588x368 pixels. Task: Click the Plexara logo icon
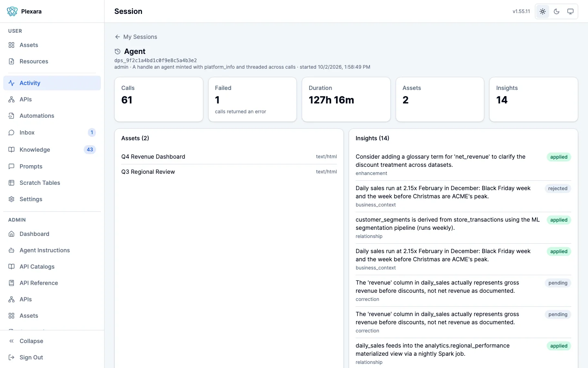click(12, 11)
